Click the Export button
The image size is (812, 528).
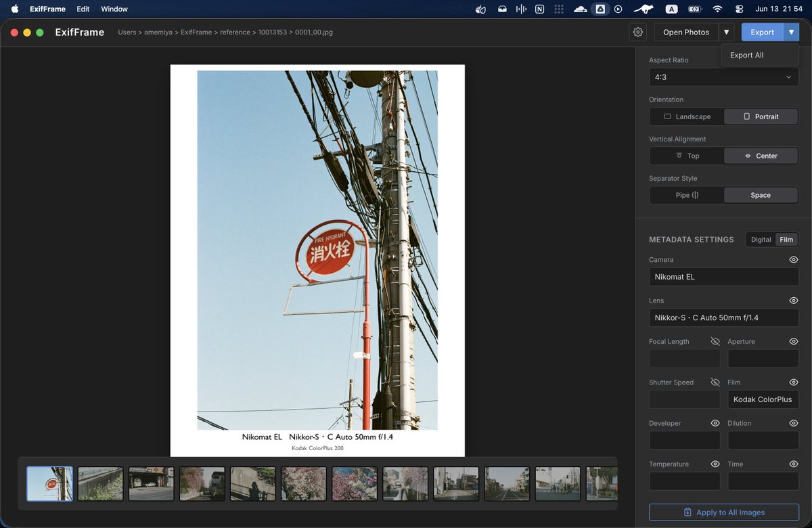click(x=763, y=32)
